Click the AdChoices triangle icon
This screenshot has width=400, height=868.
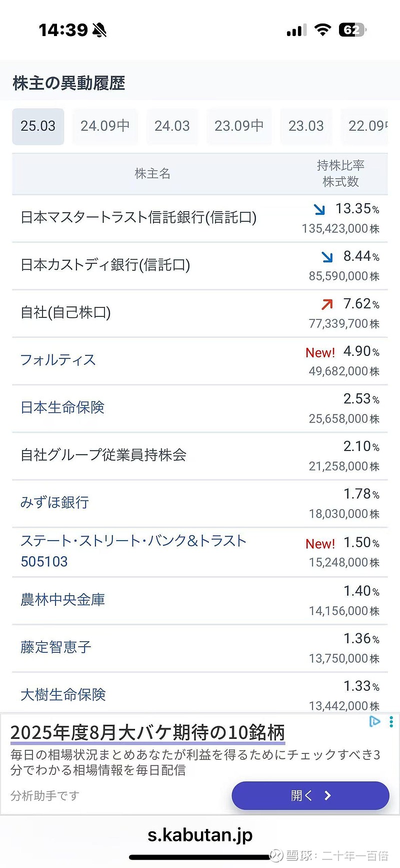click(x=374, y=721)
